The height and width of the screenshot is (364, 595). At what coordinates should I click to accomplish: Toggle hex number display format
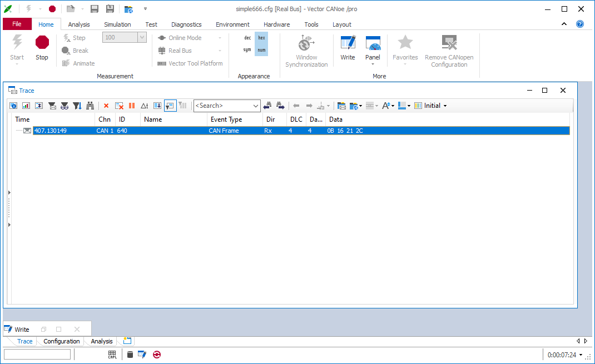(x=261, y=38)
